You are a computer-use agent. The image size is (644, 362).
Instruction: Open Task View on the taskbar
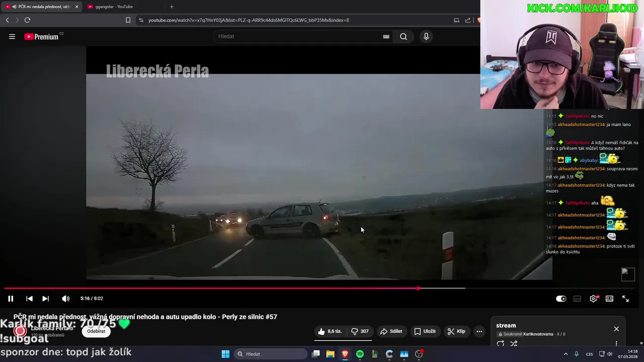pos(316,354)
